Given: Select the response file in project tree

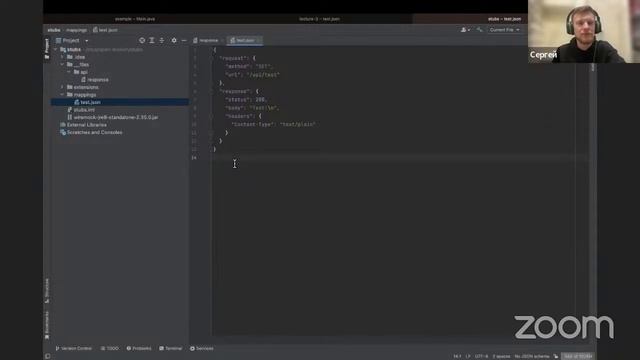Looking at the screenshot, I should tap(95, 80).
